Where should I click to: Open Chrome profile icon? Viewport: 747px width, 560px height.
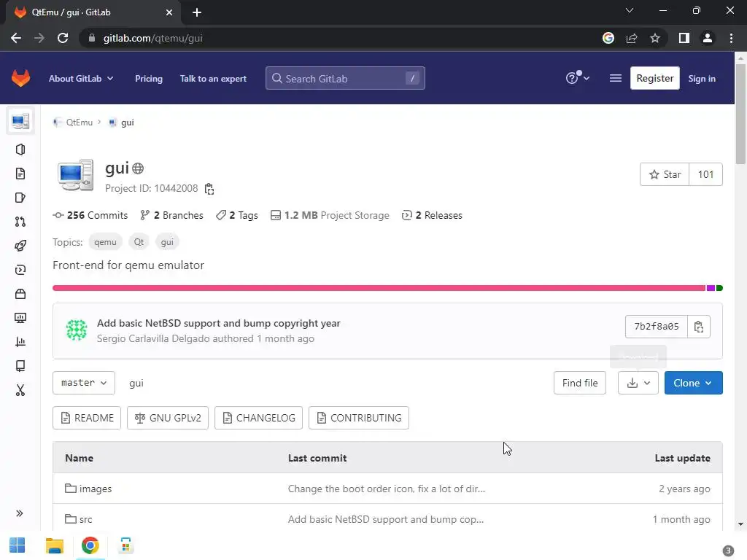coord(708,38)
